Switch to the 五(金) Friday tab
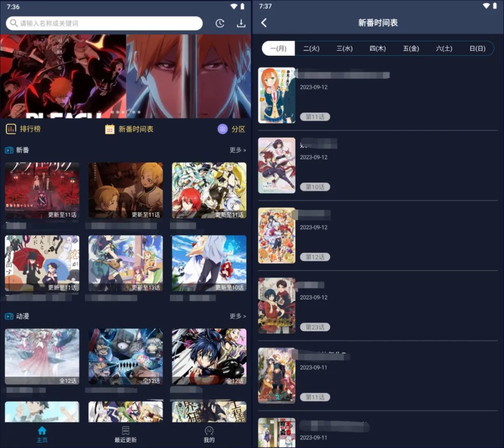The width and height of the screenshot is (504, 448). pyautogui.click(x=411, y=49)
